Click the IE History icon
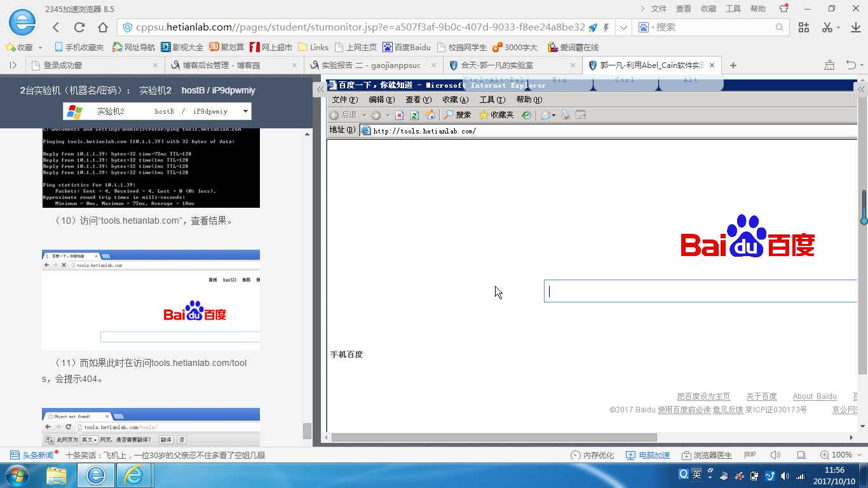The height and width of the screenshot is (488, 868). (x=526, y=115)
